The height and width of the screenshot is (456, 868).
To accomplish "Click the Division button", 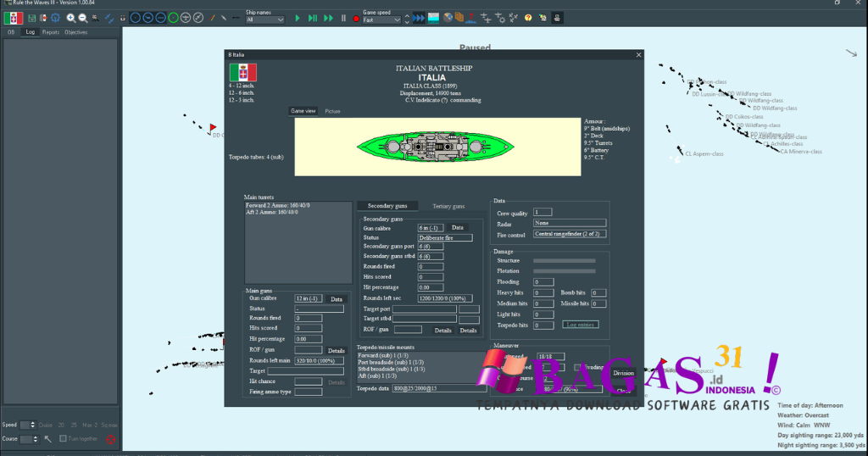I will (x=623, y=373).
